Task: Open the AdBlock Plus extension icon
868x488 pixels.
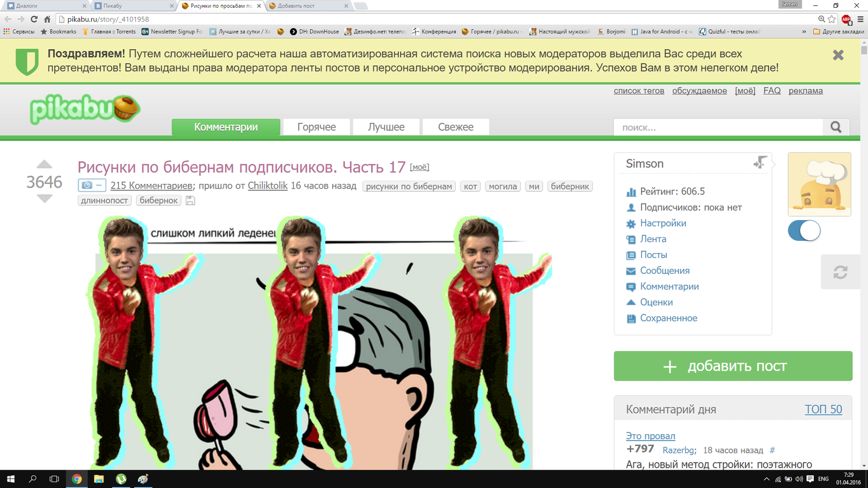Action: click(846, 19)
